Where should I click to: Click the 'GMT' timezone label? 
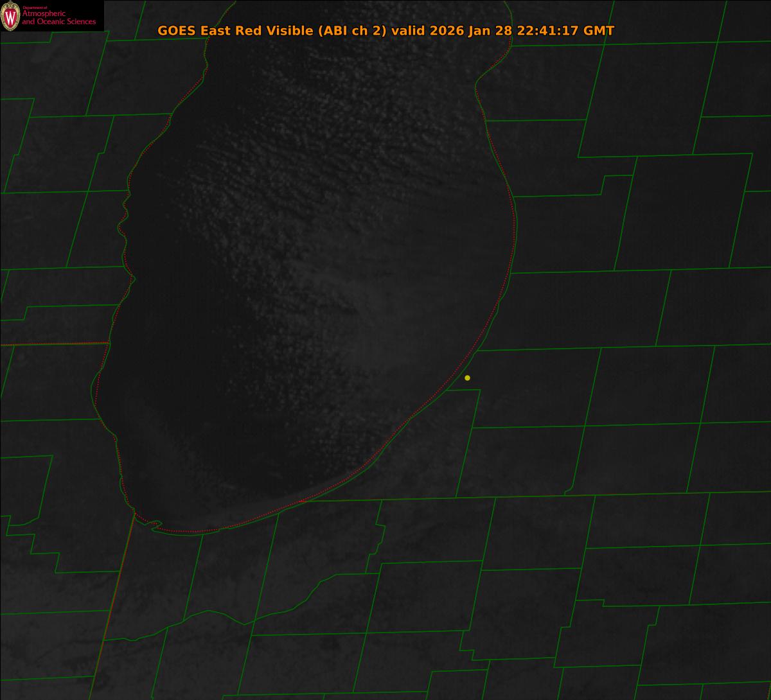[x=599, y=31]
